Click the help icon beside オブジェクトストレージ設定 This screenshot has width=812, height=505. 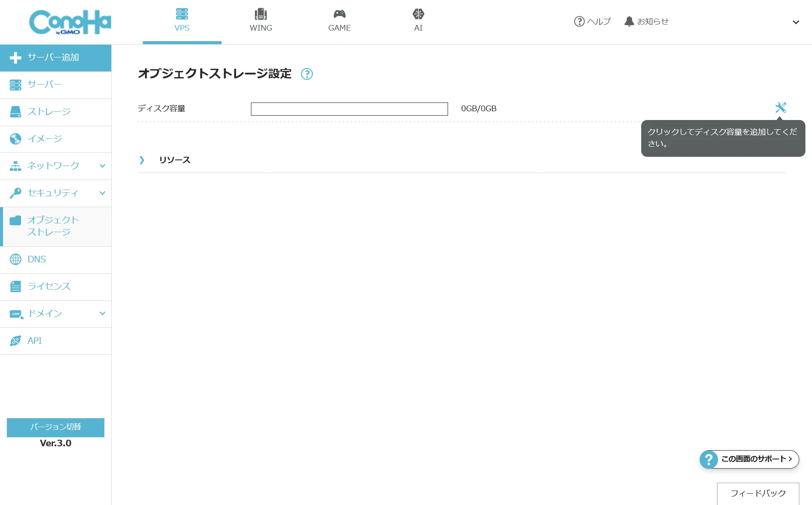pyautogui.click(x=307, y=74)
